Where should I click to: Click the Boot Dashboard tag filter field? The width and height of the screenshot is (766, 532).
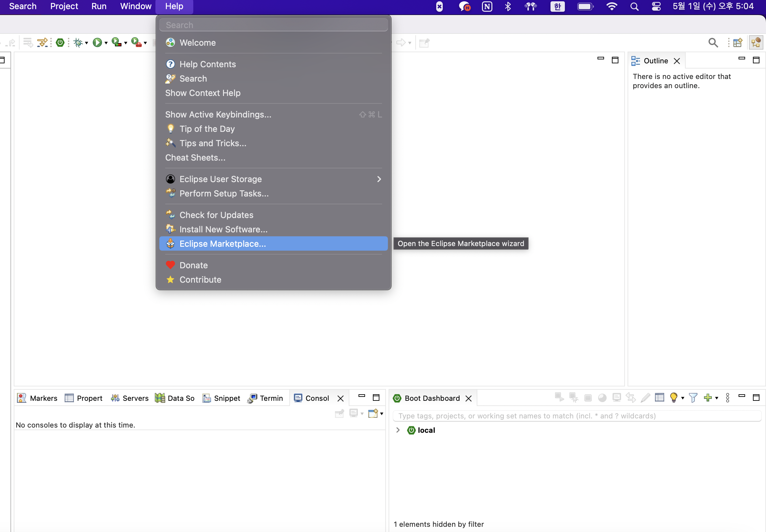click(577, 416)
